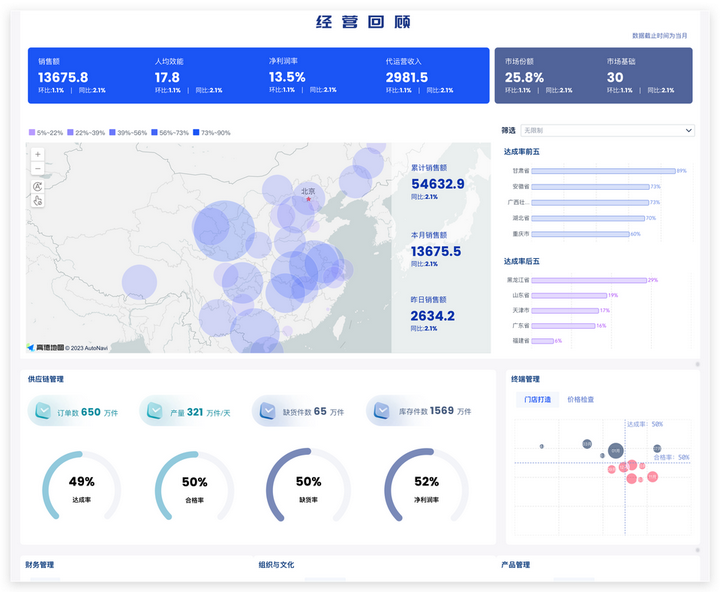Click the 49% 达成率 gauge

pyautogui.click(x=82, y=487)
